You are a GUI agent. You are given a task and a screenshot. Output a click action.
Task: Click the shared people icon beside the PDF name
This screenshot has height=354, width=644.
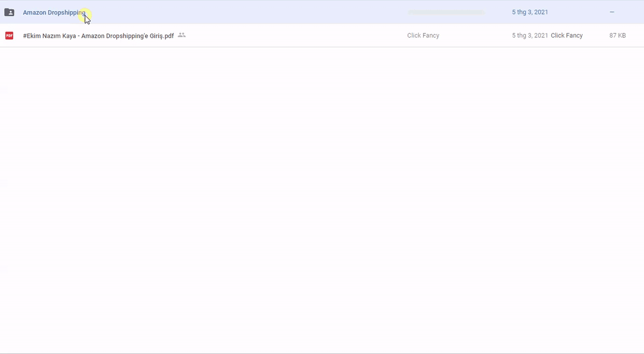click(x=182, y=35)
